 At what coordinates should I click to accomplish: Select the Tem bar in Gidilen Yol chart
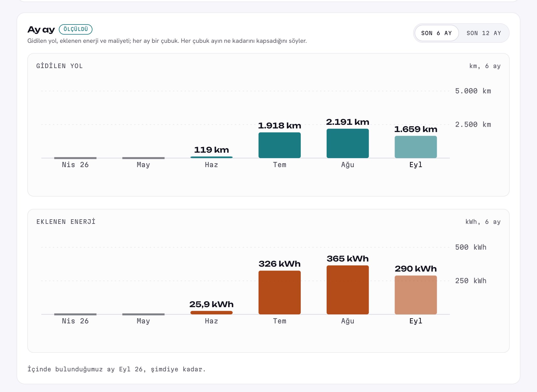[280, 145]
